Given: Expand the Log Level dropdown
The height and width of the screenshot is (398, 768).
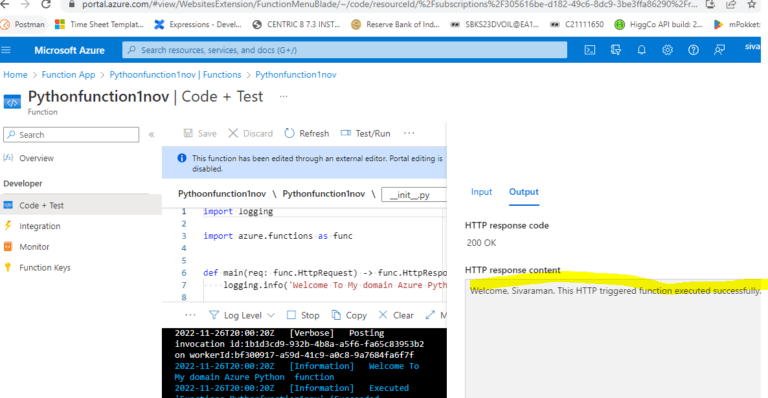Looking at the screenshot, I should (x=242, y=315).
